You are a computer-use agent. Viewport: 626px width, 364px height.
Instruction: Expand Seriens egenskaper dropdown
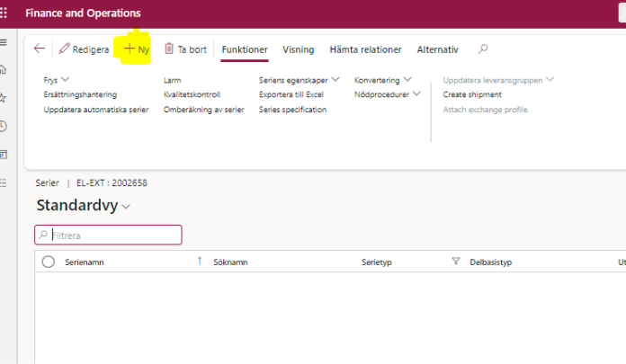click(299, 80)
